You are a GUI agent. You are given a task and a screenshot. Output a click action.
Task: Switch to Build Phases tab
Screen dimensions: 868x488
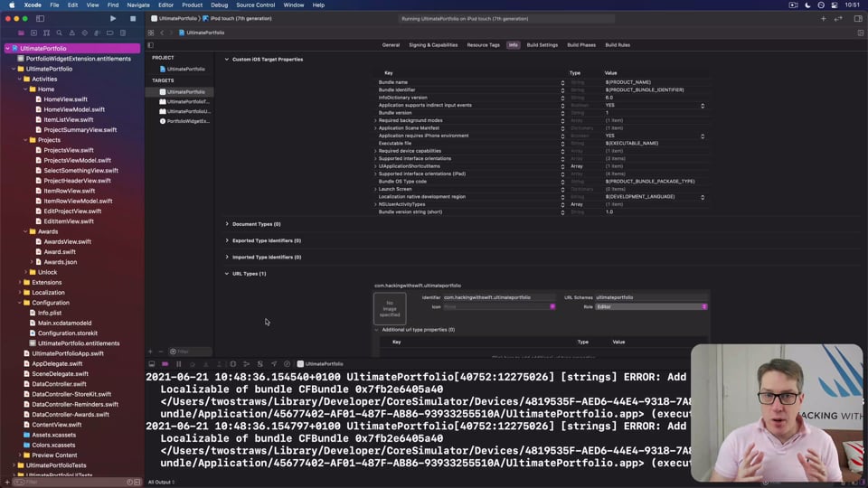581,45
